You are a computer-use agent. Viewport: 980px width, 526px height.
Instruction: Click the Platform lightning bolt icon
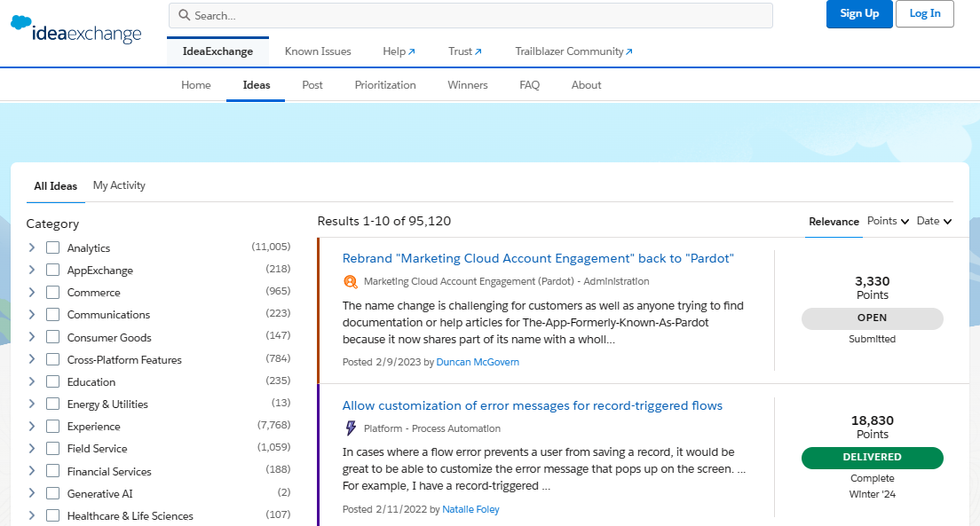(351, 428)
